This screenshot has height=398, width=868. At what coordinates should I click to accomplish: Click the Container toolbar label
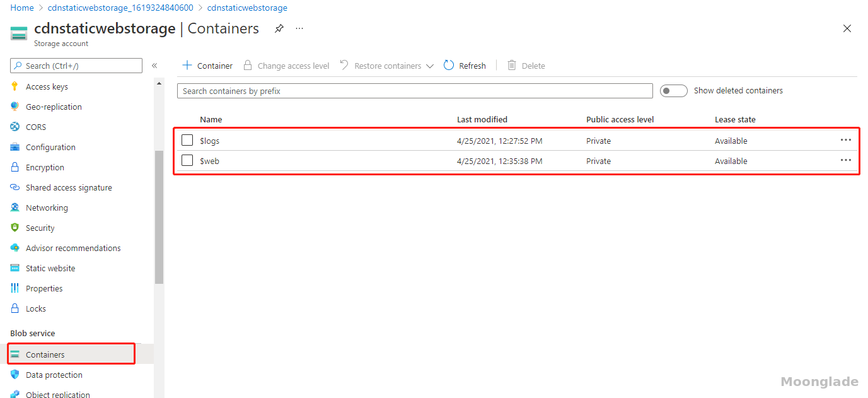(x=215, y=66)
